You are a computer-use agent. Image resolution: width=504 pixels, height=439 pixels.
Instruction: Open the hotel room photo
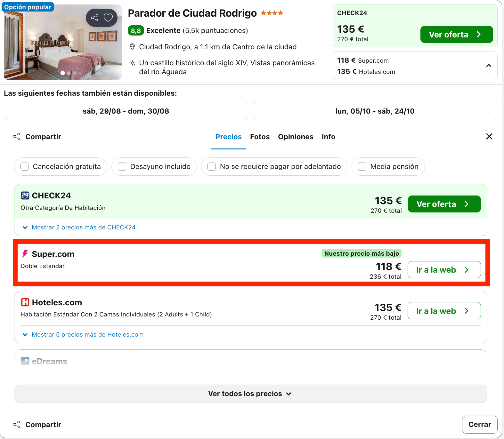tap(63, 42)
